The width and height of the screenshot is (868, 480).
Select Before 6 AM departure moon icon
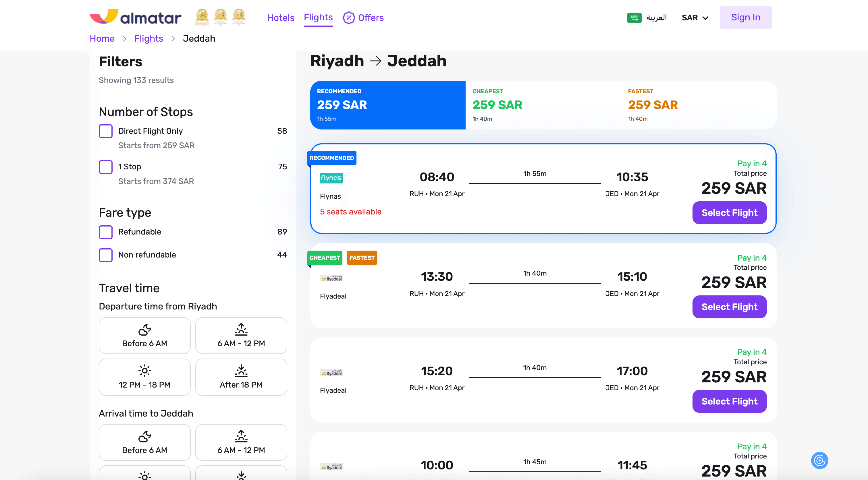click(144, 330)
